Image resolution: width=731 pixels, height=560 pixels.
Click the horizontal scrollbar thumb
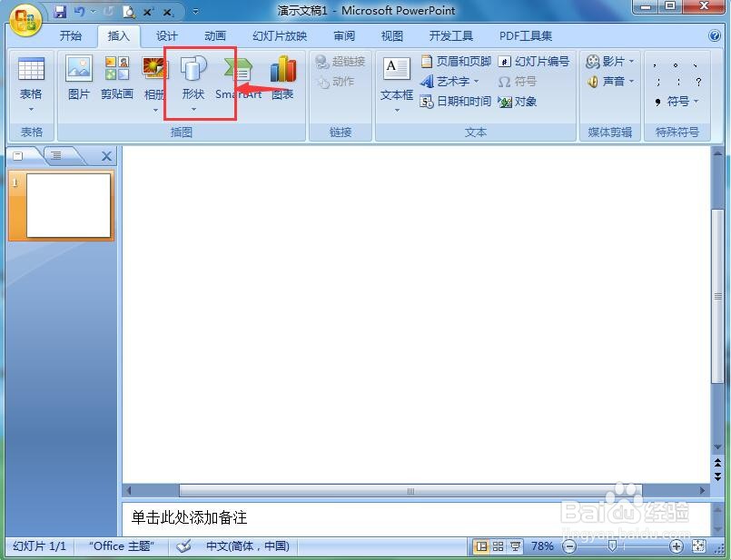coord(410,491)
